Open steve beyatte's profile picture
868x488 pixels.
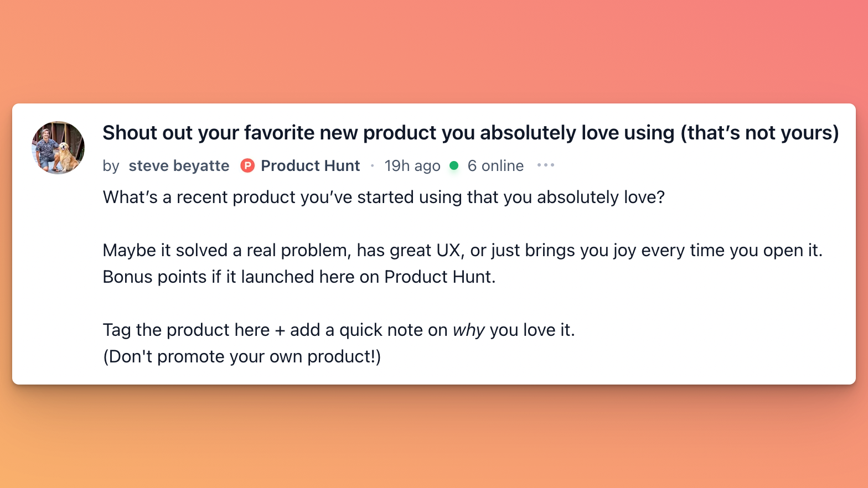click(x=58, y=148)
